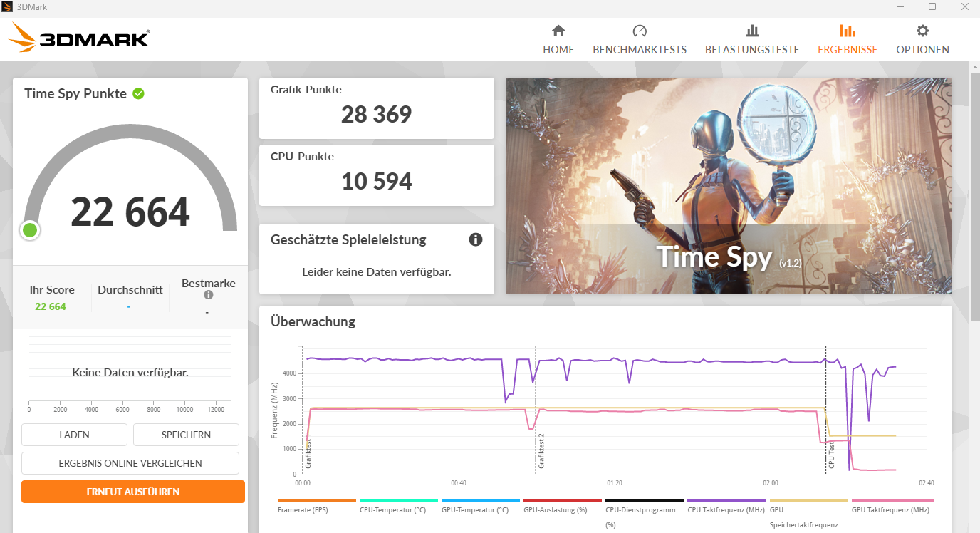Click the 3DMark title bar icon
The width and height of the screenshot is (980, 533).
(x=7, y=7)
